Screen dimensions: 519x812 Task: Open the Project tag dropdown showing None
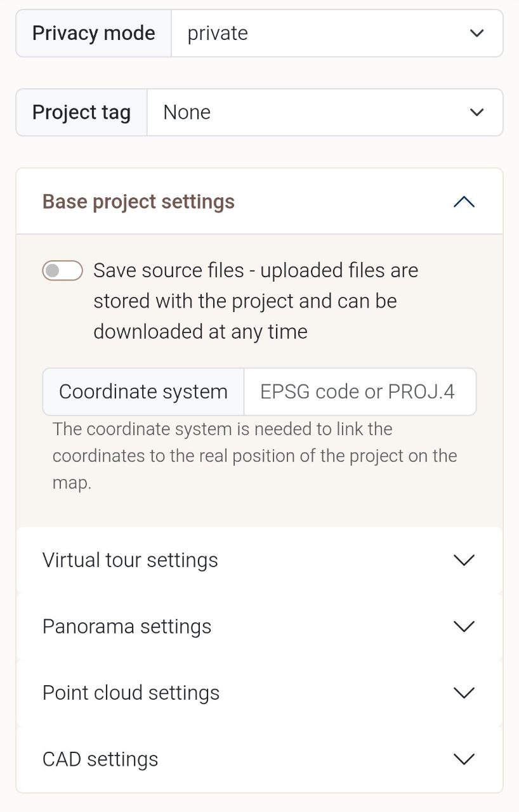(305, 112)
